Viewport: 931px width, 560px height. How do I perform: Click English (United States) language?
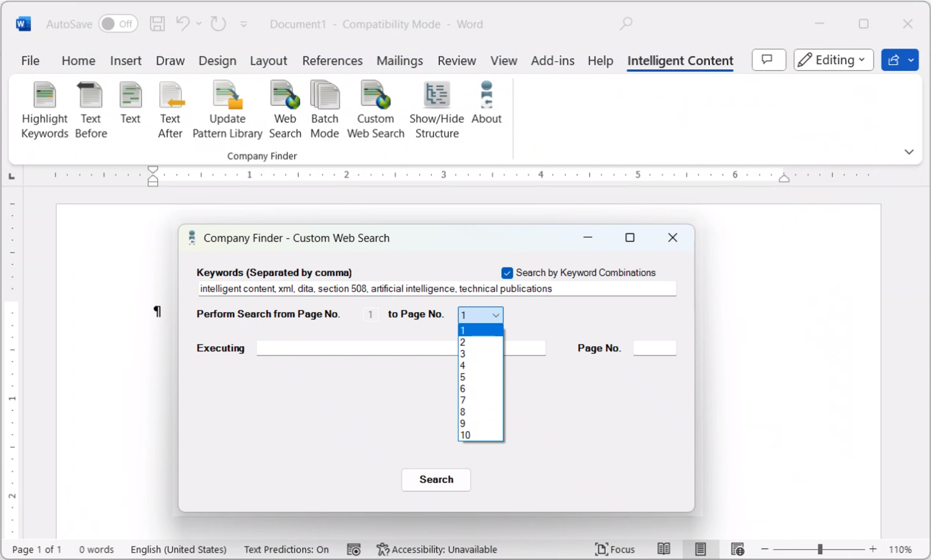179,549
